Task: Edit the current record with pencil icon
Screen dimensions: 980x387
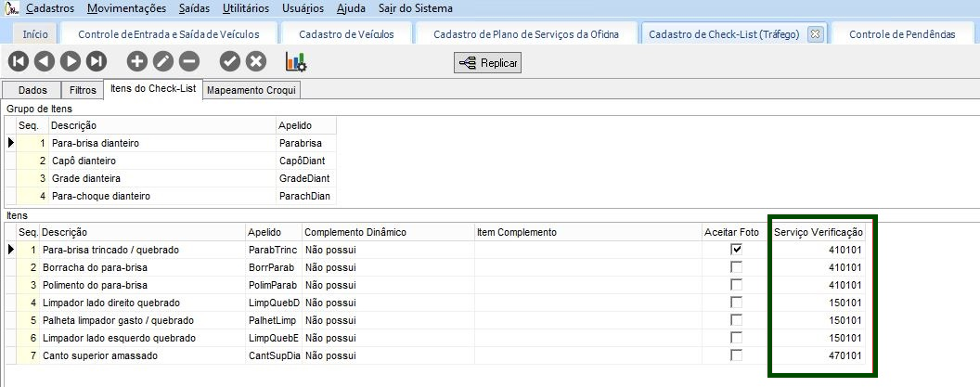Action: tap(163, 62)
